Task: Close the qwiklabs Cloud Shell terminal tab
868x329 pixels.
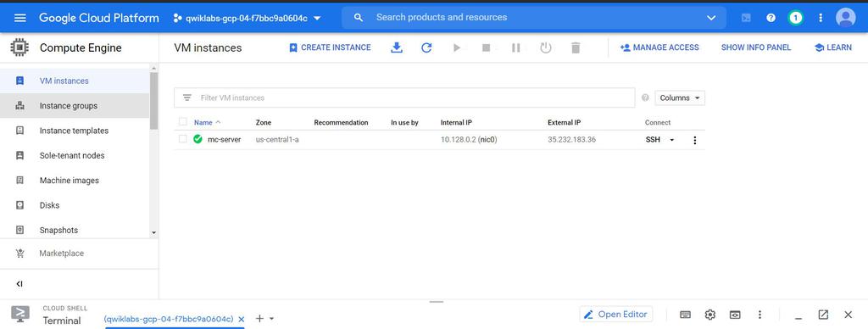Action: [x=242, y=319]
